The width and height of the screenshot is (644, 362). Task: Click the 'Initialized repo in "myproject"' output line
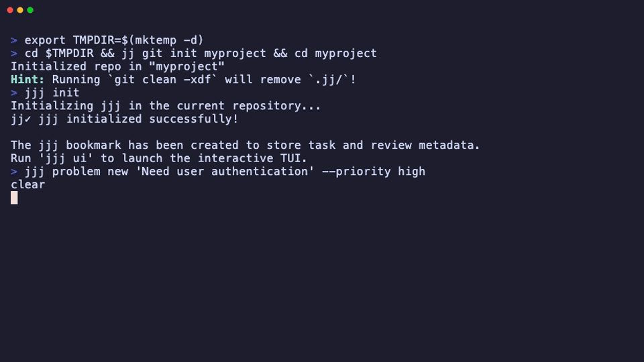(117, 66)
